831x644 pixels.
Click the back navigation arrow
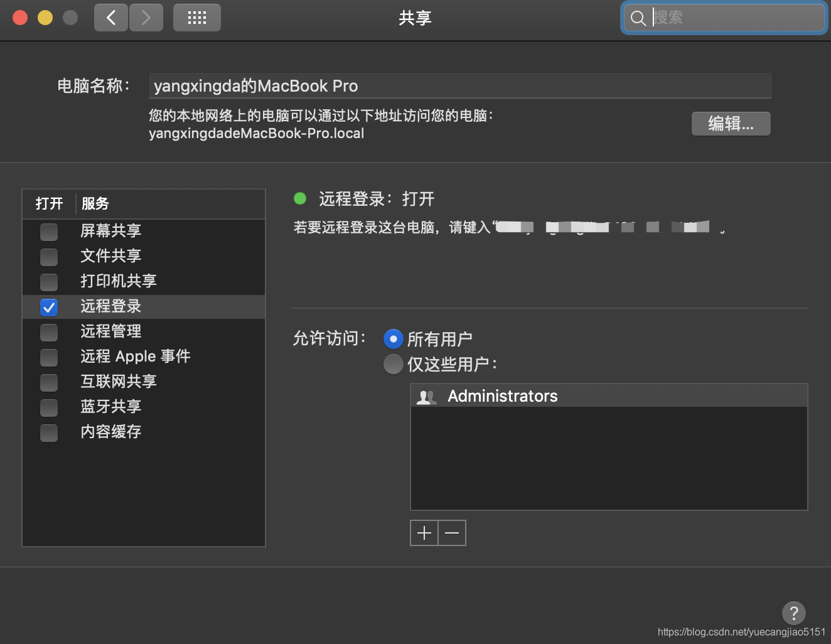click(x=110, y=18)
